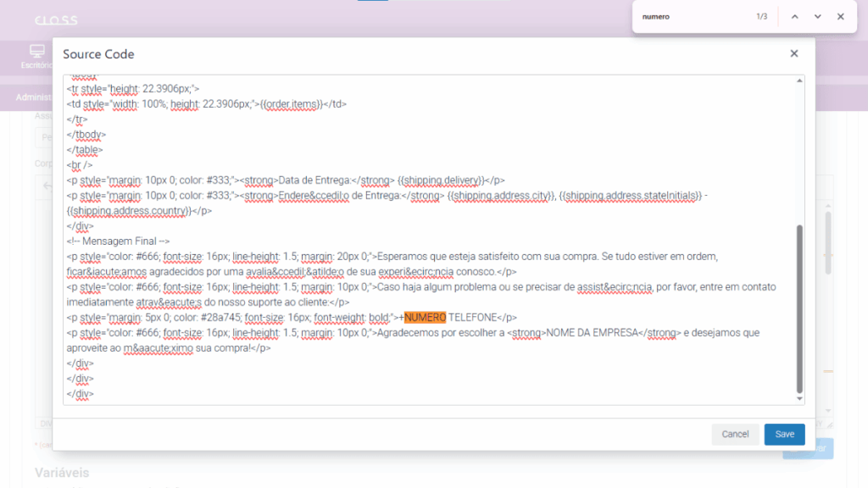Click the find bar search field

[691, 17]
